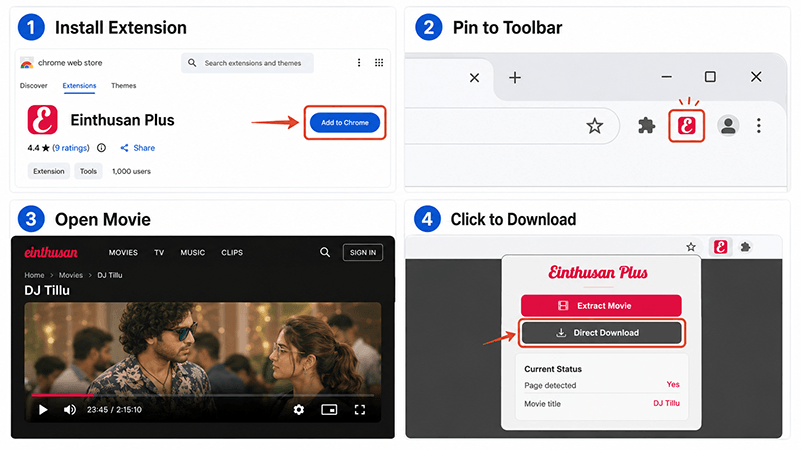
Task: Click the Einthusan site logo
Action: click(51, 252)
